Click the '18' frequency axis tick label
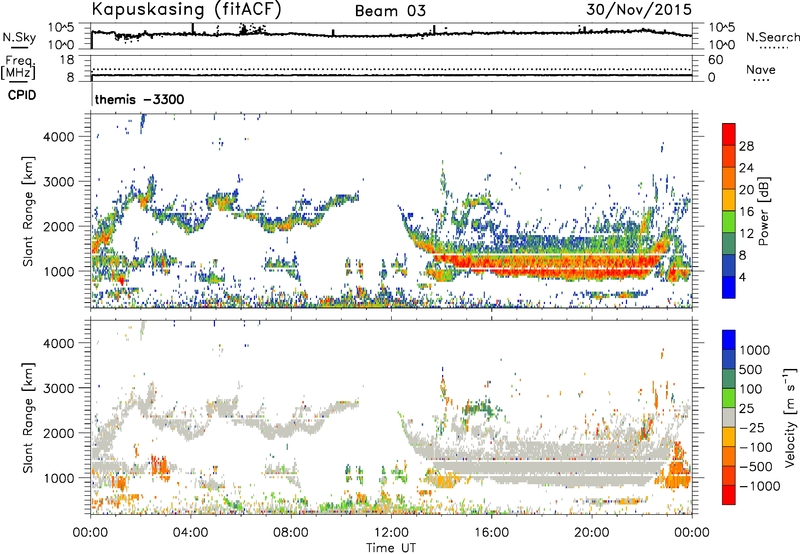 click(67, 60)
